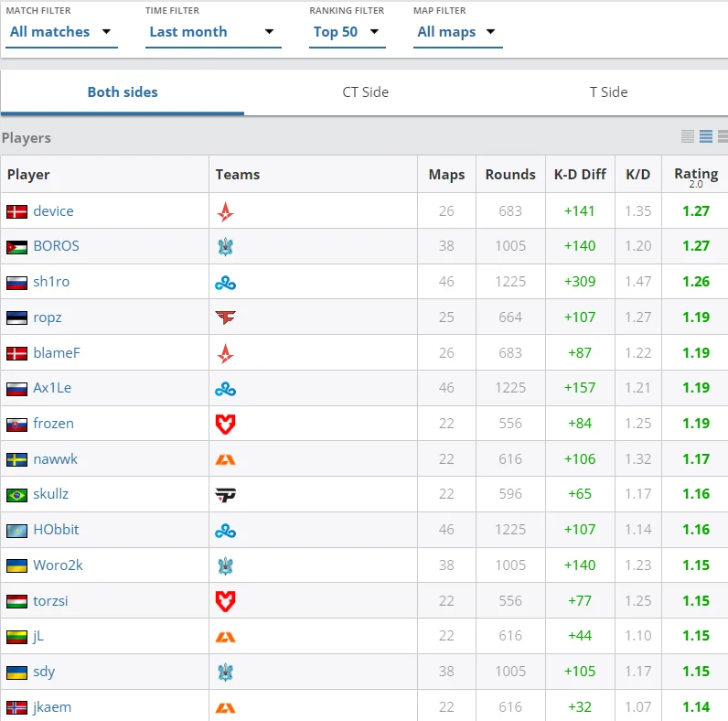This screenshot has height=721, width=728.
Task: Sort table by K/D column header
Action: (638, 175)
